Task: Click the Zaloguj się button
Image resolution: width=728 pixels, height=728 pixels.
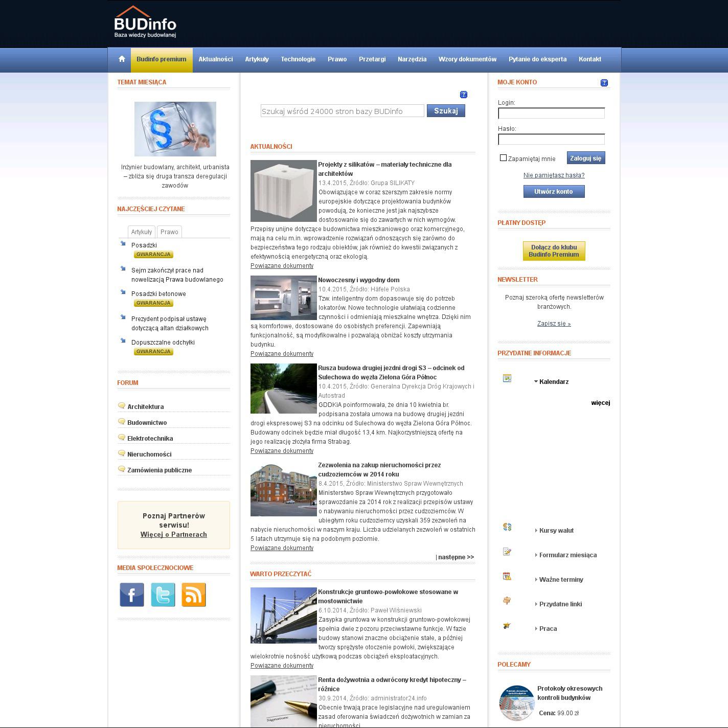Action: point(586,158)
